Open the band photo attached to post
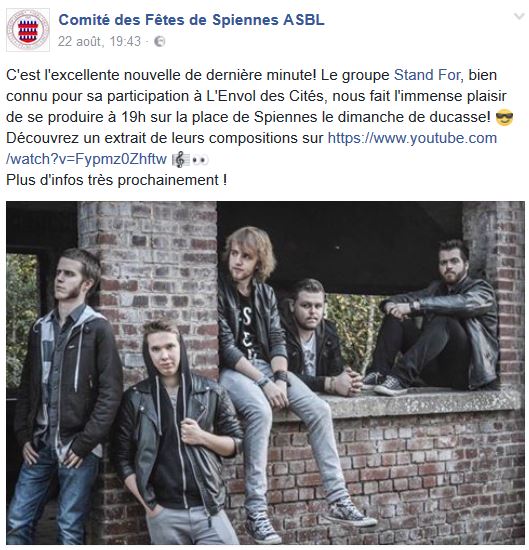 click(265, 373)
